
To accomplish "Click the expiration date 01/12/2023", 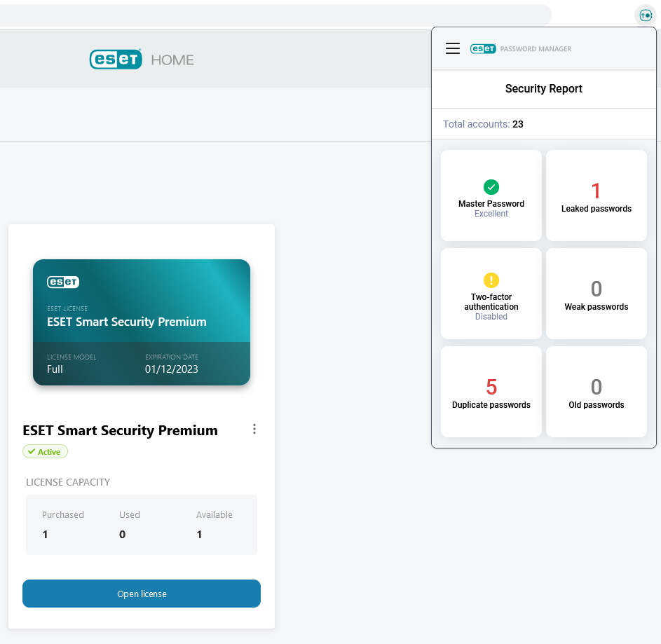I will coord(172,369).
